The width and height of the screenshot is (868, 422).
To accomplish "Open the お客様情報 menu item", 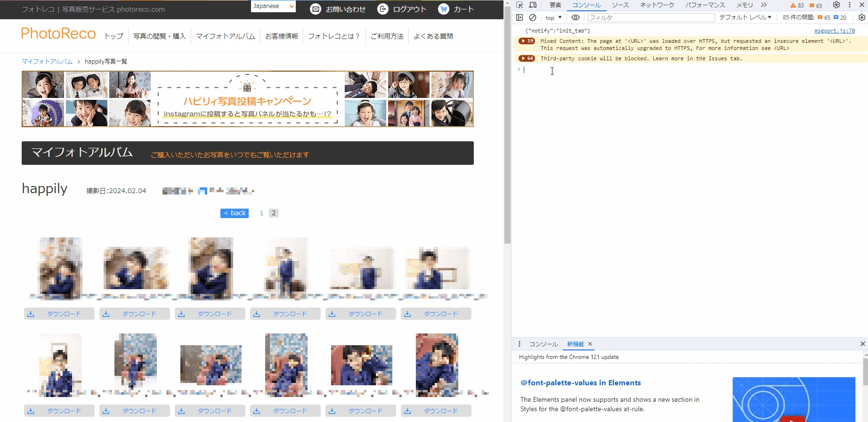I will pos(282,36).
